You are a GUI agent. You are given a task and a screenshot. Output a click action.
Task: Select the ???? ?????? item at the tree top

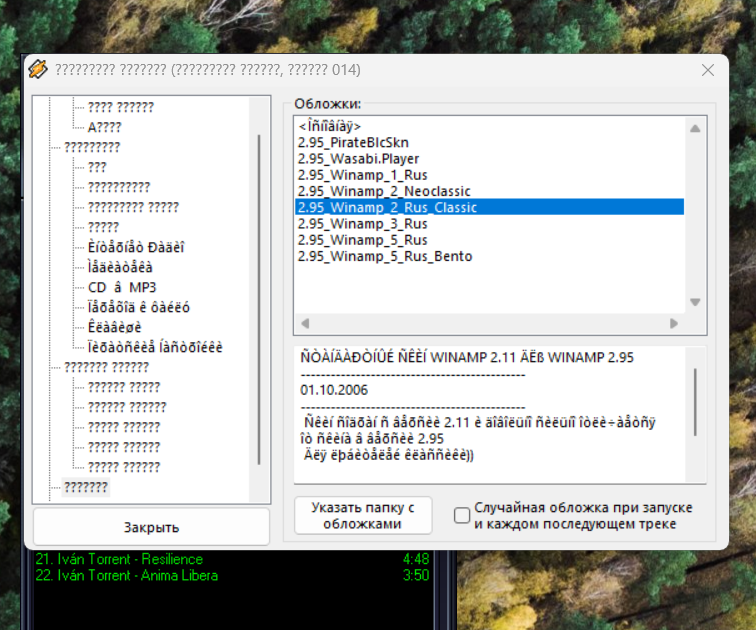pyautogui.click(x=121, y=107)
